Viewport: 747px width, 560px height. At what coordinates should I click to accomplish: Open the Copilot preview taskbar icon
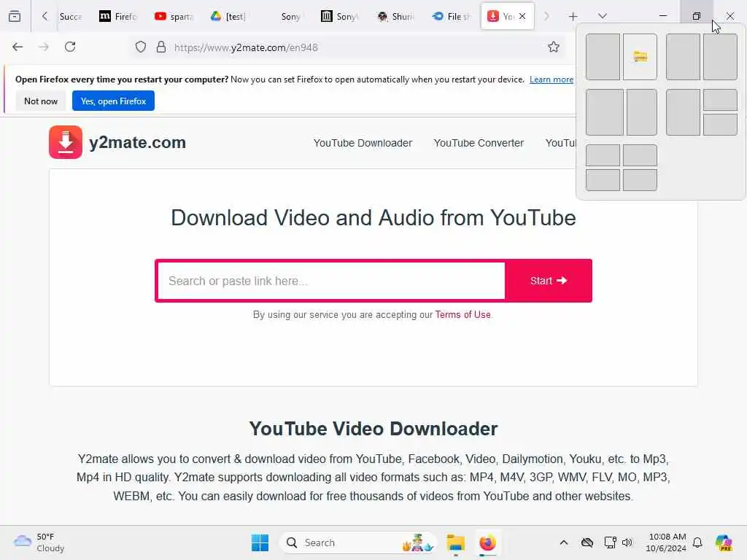[x=723, y=542]
